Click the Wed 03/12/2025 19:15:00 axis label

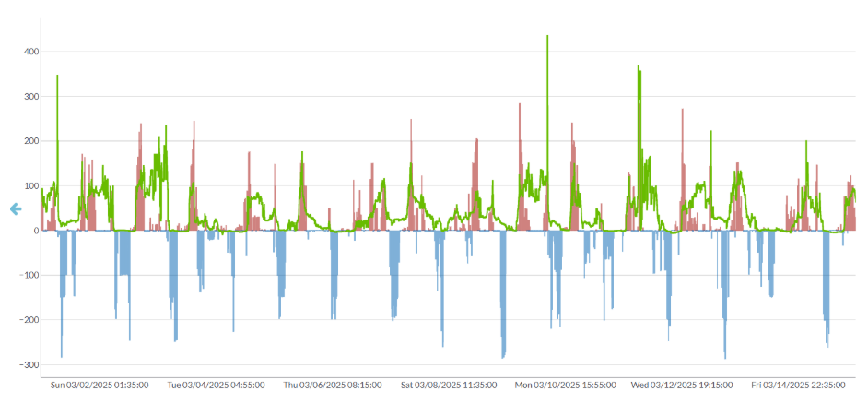[682, 386]
